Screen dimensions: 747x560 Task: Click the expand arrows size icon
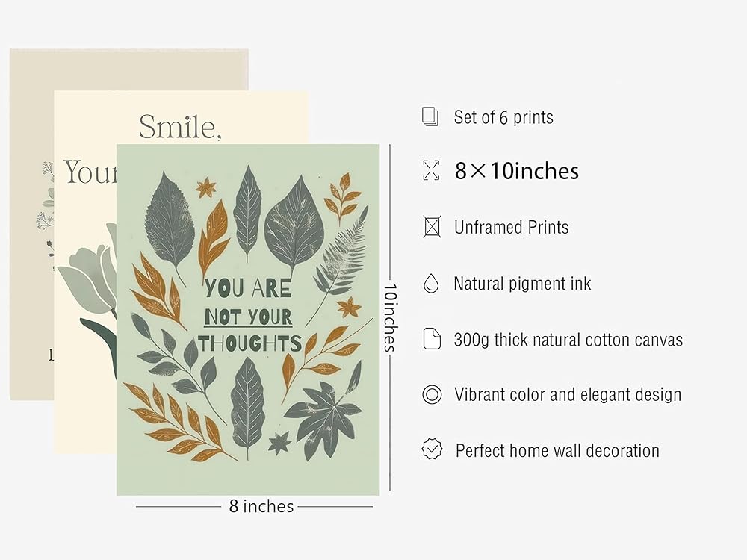click(x=431, y=171)
